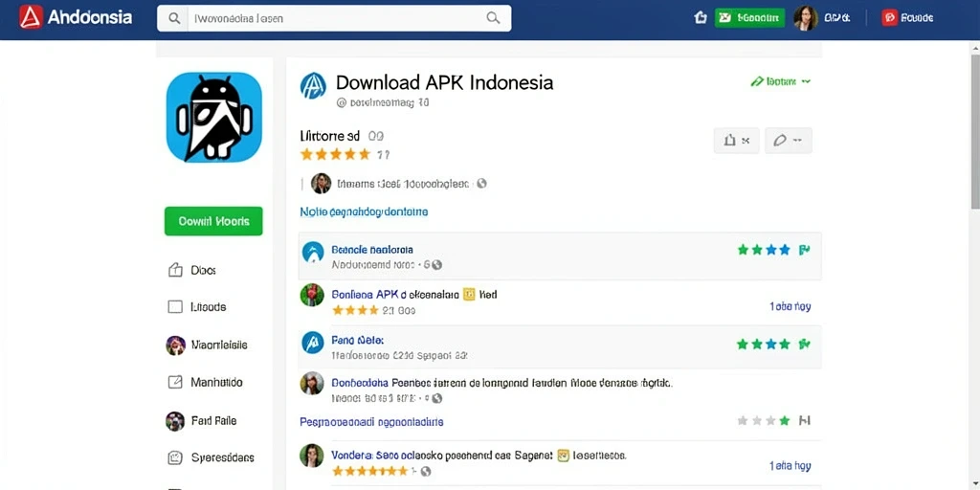The height and width of the screenshot is (490, 980).
Task: Click magnifier icon at search field's right
Action: point(493,18)
